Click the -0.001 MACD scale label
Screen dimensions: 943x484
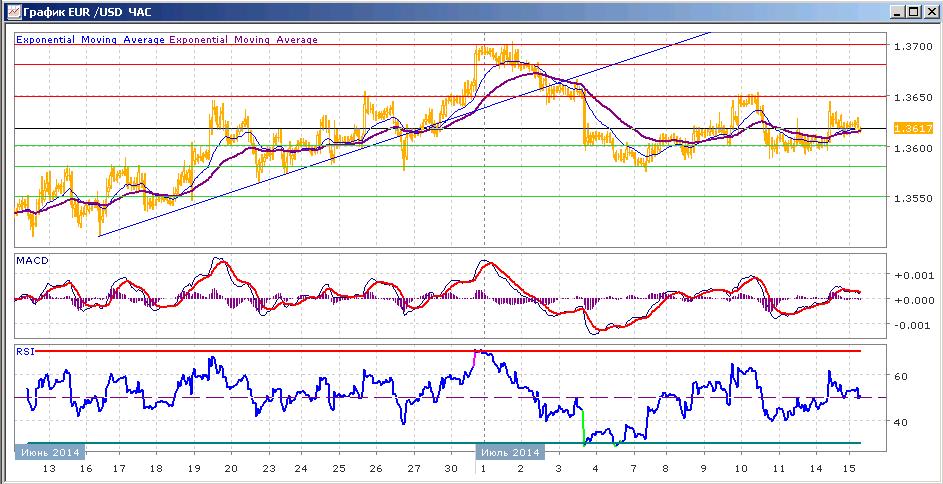point(911,325)
